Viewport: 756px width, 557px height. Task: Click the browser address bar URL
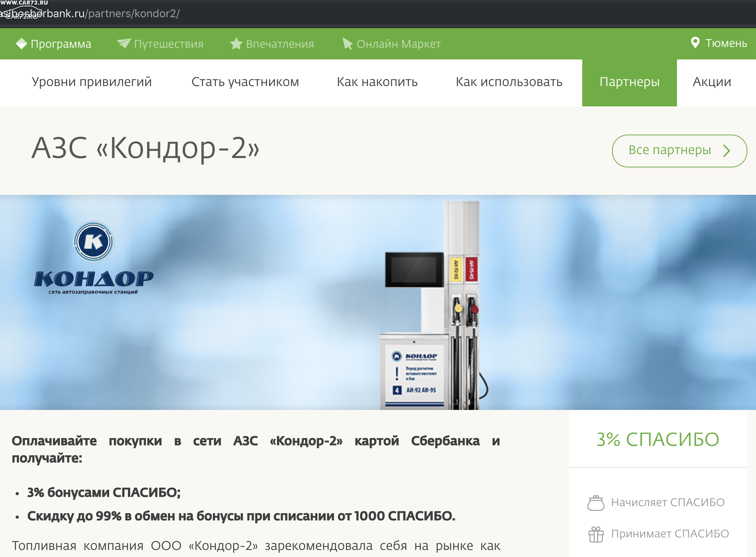click(x=90, y=13)
